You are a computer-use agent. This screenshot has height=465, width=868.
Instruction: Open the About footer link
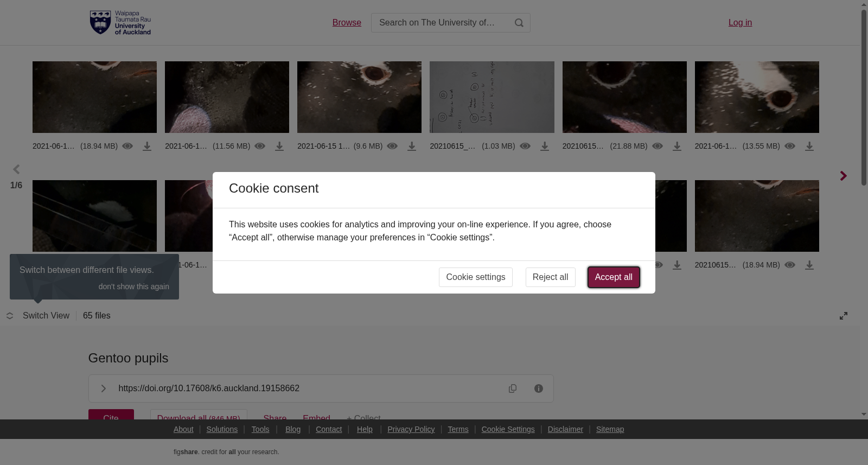click(x=183, y=429)
